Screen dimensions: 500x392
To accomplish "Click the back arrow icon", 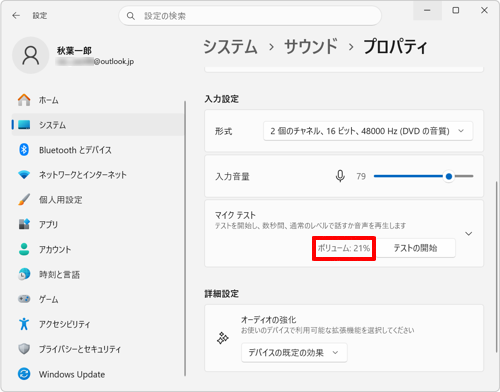I will coord(16,15).
